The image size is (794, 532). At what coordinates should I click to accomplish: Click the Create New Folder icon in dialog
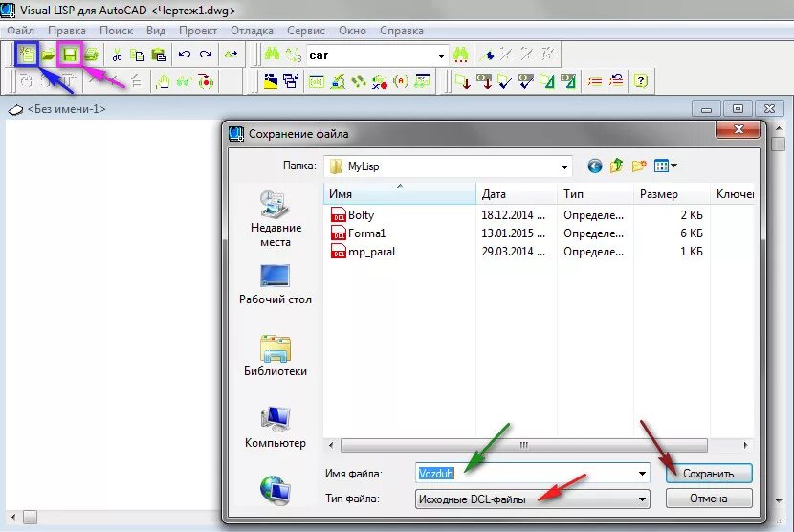(639, 166)
